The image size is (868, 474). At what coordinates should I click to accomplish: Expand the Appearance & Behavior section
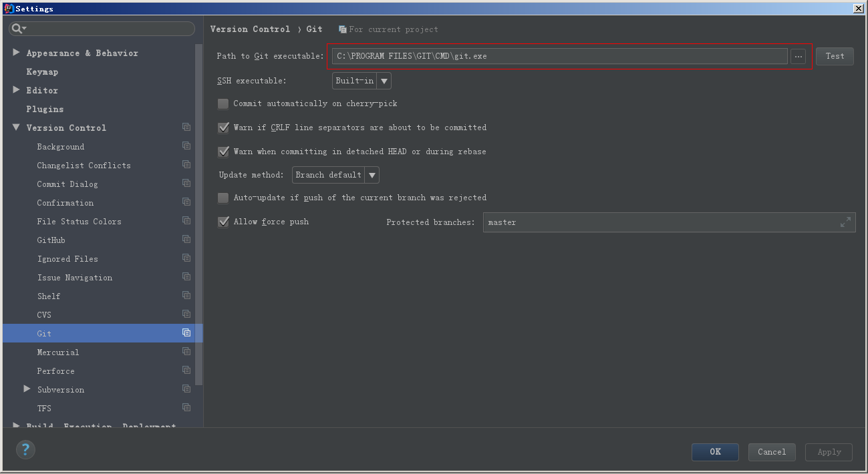coord(17,52)
